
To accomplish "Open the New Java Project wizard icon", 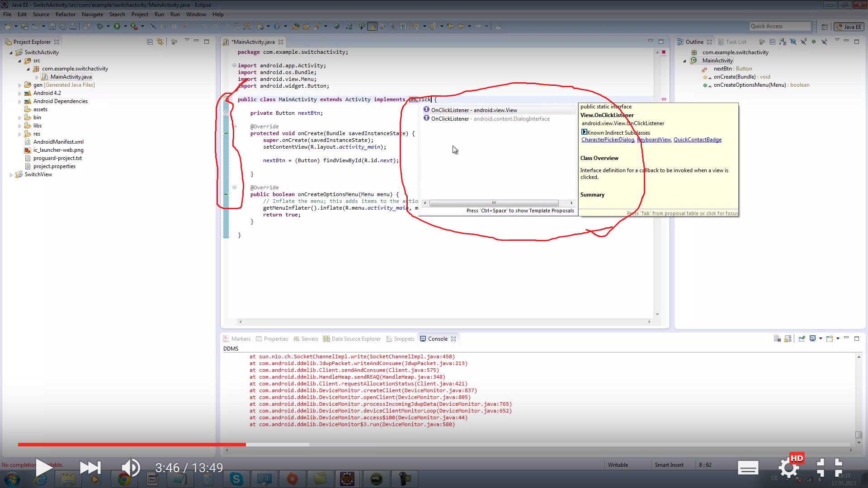I will [x=24, y=26].
